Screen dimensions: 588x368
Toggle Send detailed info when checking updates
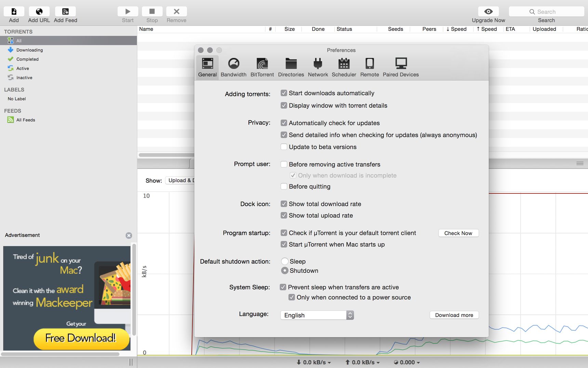click(284, 135)
